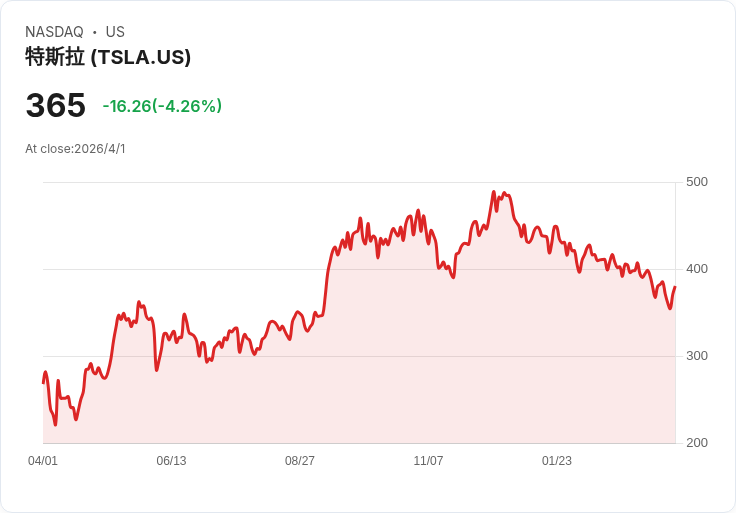Click the 300 y-axis label

(696, 356)
